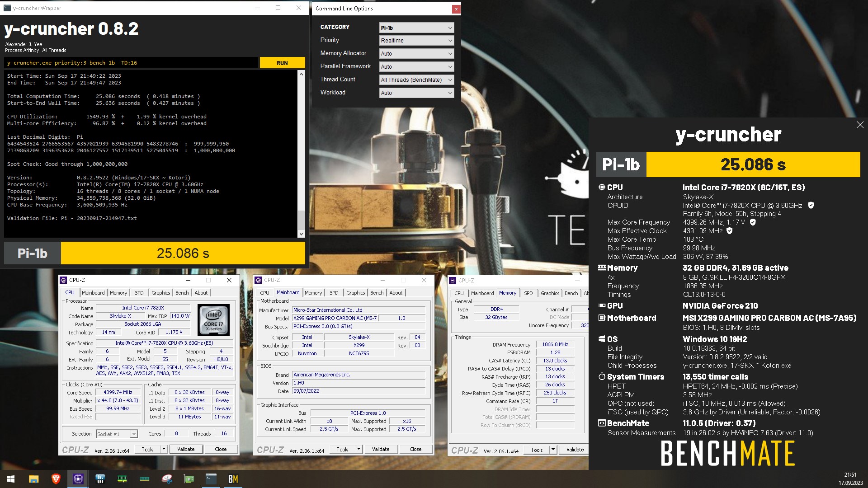868x488 pixels.
Task: Open Bench tab in CPU-Z CPU window
Action: [x=182, y=293]
